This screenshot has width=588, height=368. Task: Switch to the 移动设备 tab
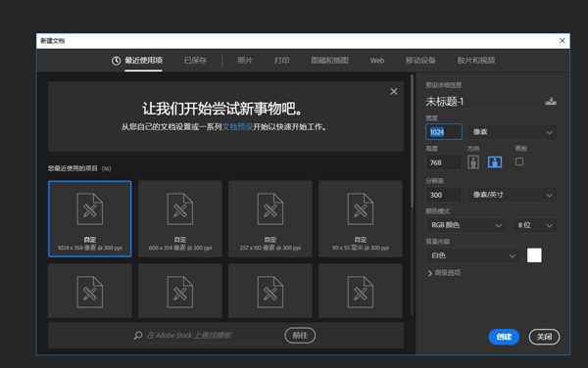[x=420, y=61]
